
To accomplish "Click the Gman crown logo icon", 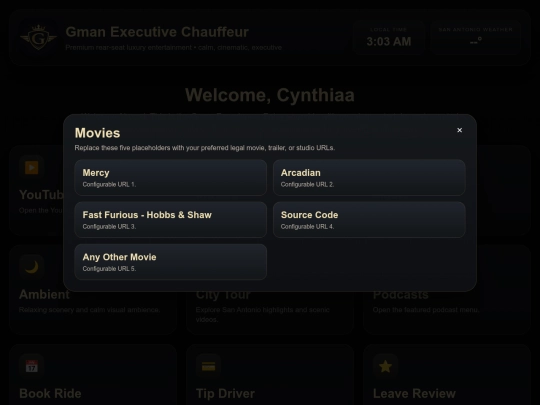I will point(38,38).
